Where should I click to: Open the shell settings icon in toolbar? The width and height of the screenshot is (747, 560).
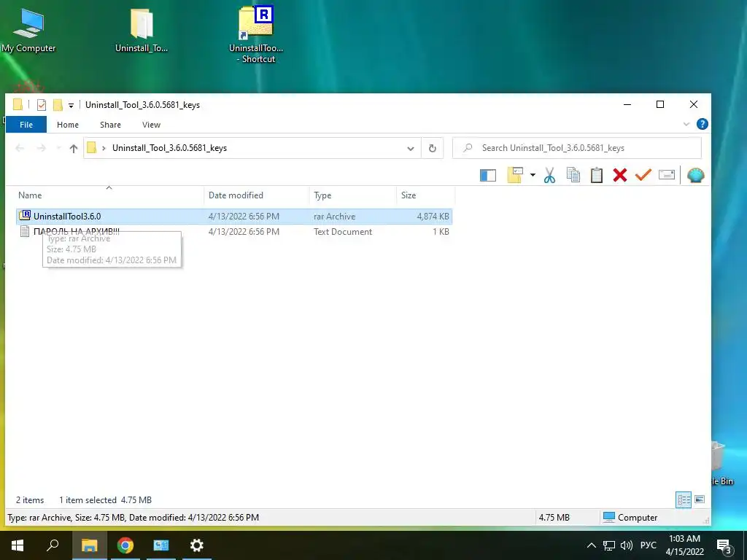695,175
